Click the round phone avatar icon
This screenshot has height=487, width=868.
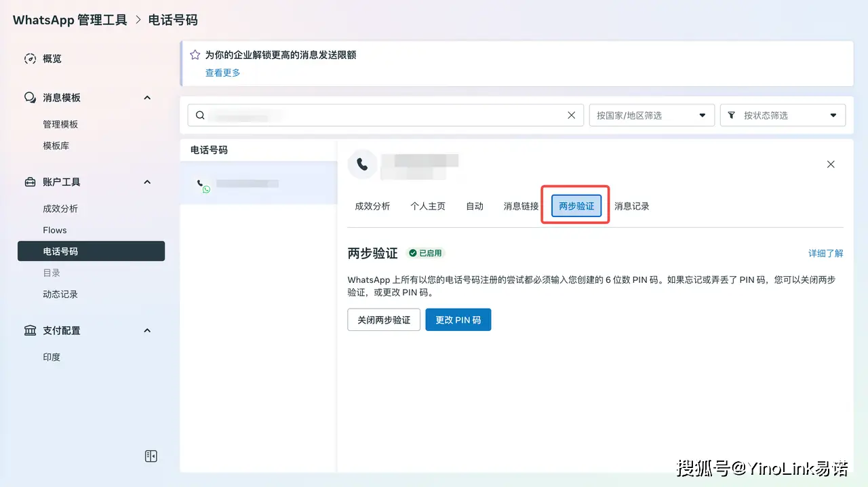click(x=362, y=164)
